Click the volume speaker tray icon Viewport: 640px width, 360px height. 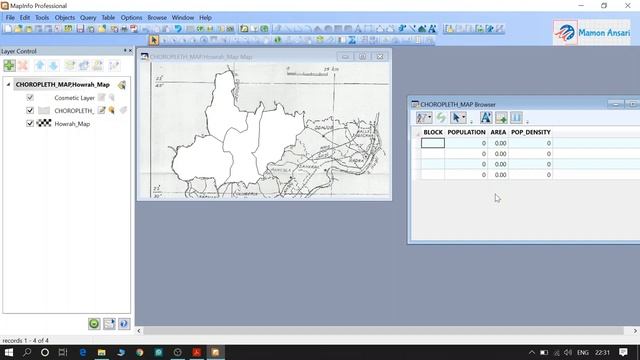(568, 352)
